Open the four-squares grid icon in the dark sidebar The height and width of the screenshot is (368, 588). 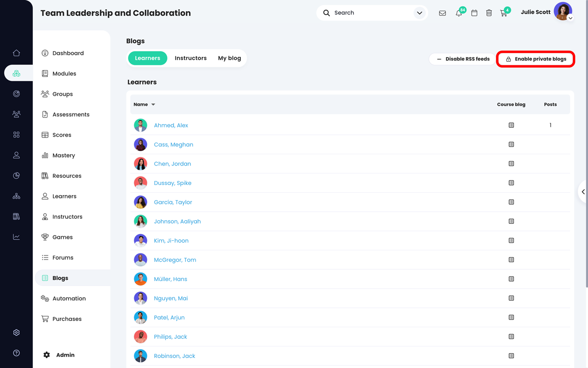tap(16, 134)
